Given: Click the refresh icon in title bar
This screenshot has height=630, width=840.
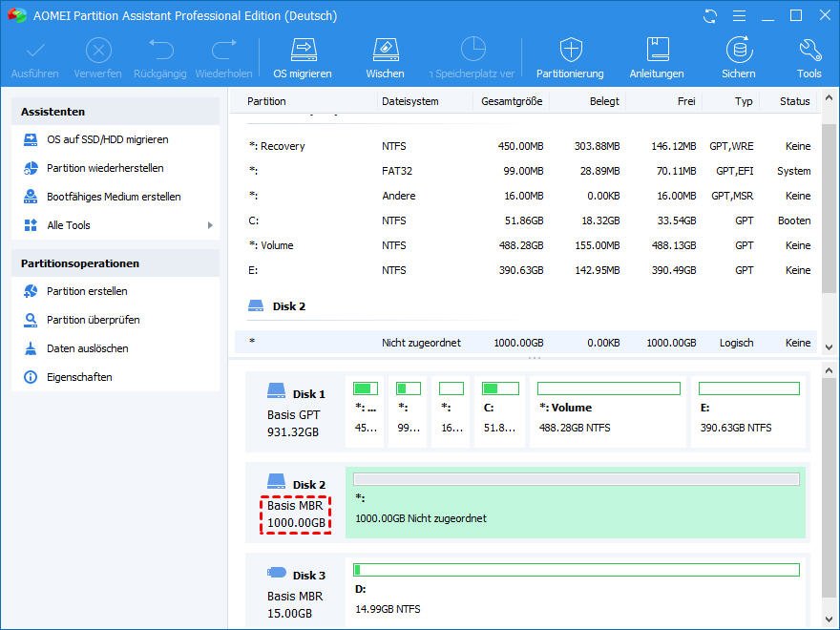Looking at the screenshot, I should 709,16.
